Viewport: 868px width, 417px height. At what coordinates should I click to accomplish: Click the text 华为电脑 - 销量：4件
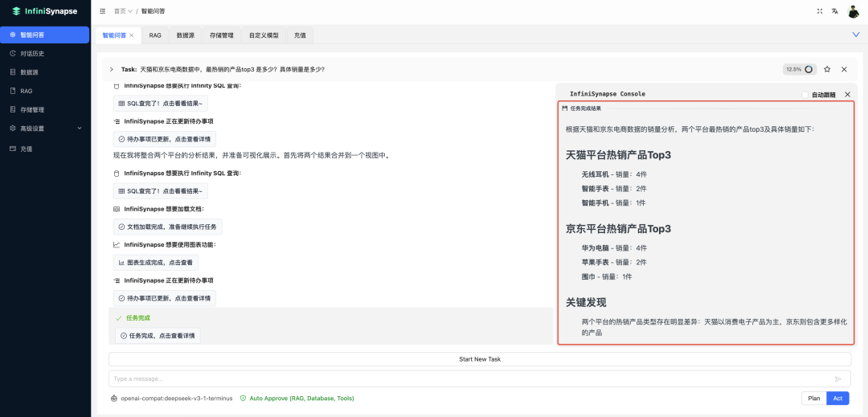[614, 247]
